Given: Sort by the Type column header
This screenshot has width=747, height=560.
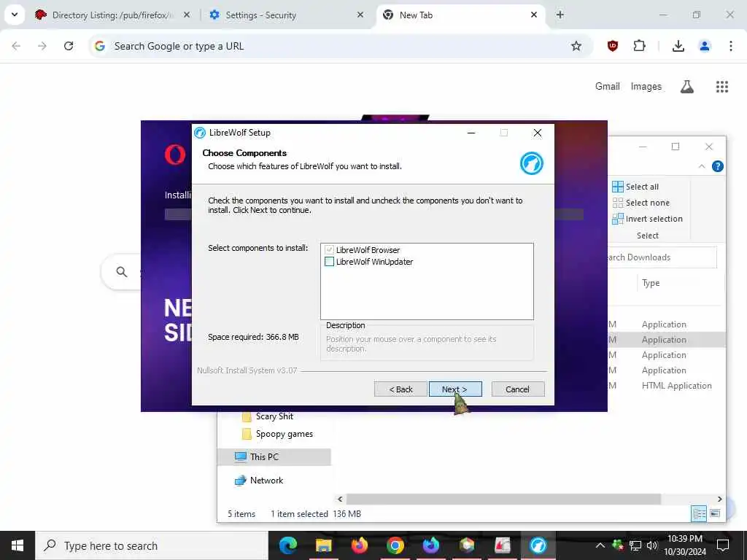Looking at the screenshot, I should 651,283.
